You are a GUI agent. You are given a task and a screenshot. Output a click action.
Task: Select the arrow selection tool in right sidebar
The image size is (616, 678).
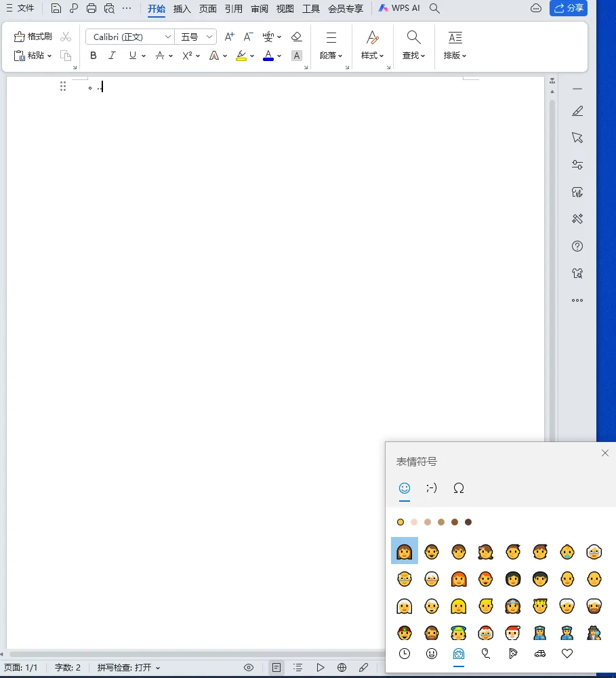pyautogui.click(x=577, y=138)
